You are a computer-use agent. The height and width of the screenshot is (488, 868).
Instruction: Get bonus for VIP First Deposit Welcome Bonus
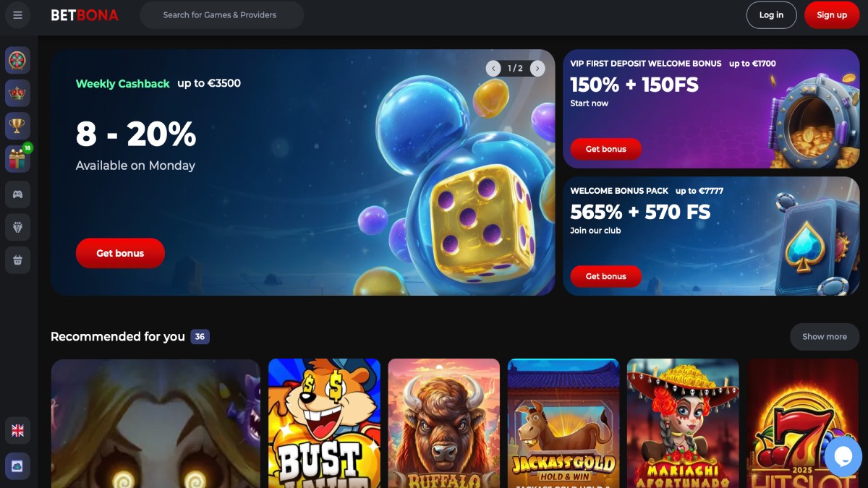pyautogui.click(x=605, y=149)
